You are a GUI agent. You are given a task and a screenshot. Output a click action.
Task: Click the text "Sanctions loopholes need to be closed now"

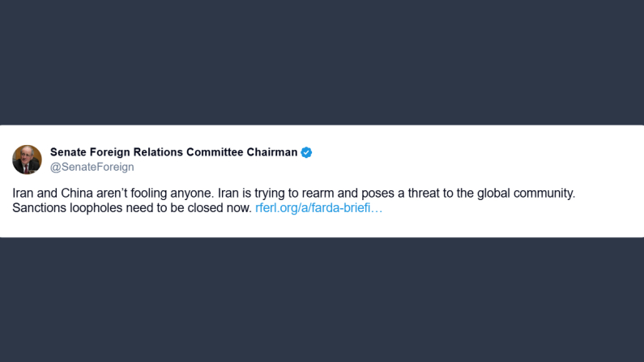pos(131,208)
